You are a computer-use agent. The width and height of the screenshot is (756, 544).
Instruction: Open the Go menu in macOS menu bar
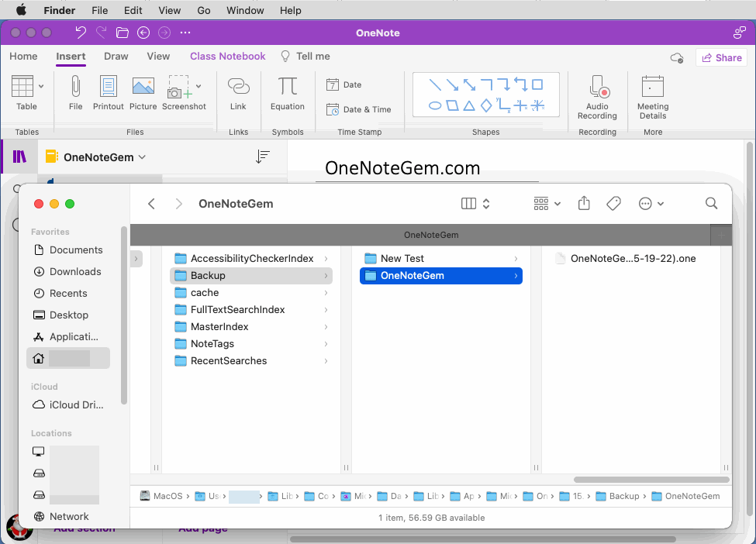203,10
